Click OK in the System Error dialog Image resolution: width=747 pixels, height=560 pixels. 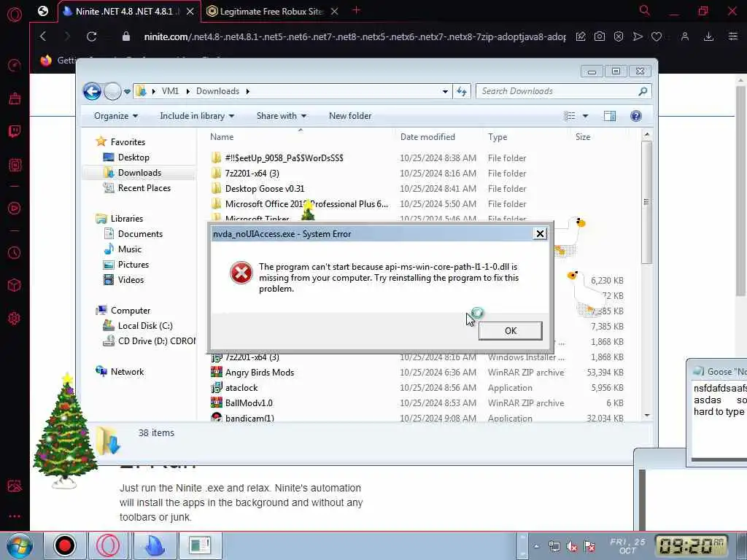[x=510, y=330]
